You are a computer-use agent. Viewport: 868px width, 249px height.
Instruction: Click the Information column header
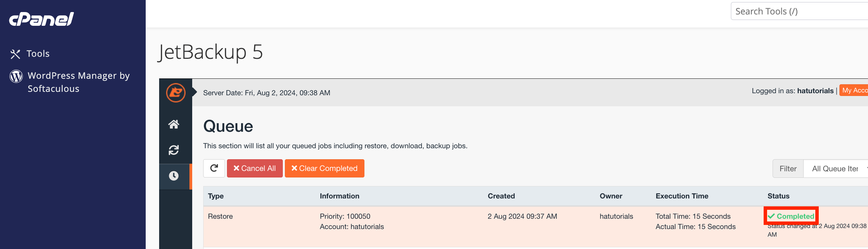pyautogui.click(x=340, y=196)
